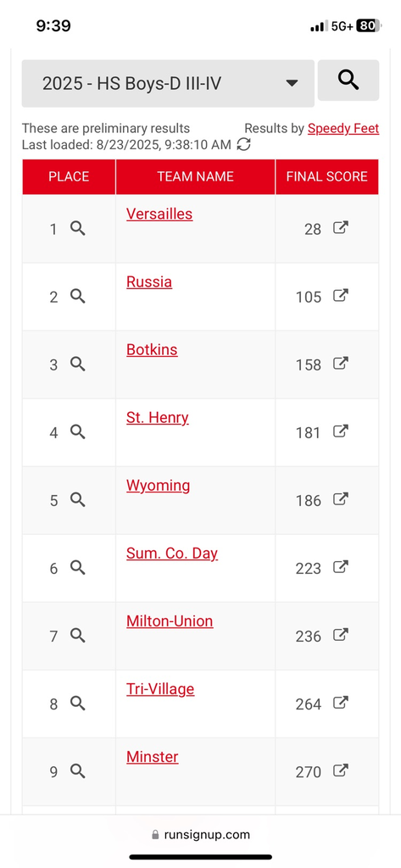Click the magnifier icon for place 1
The width and height of the screenshot is (401, 868).
tap(77, 228)
